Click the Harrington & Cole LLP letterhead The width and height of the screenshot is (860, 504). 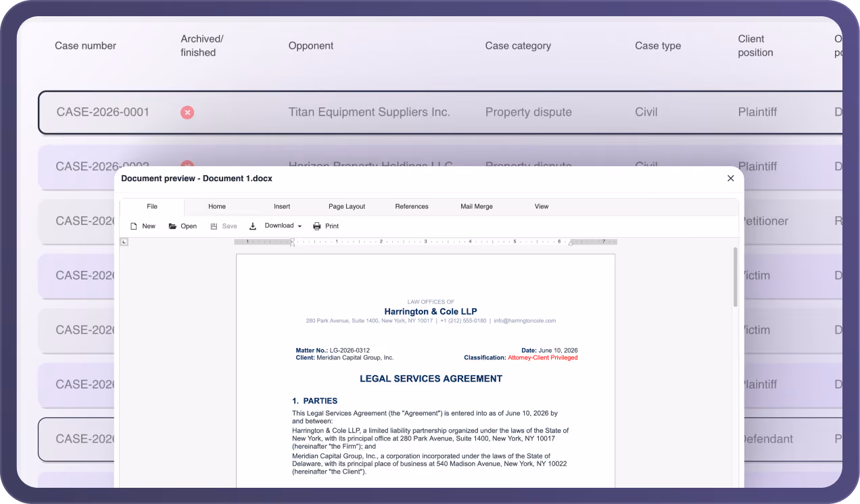coord(431,311)
